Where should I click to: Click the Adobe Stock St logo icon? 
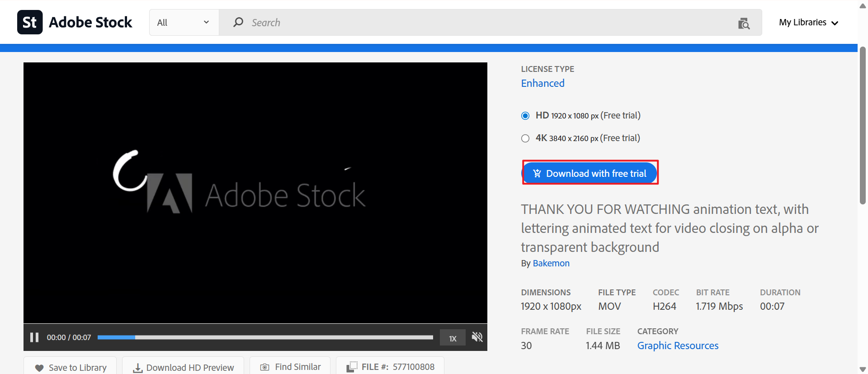tap(30, 22)
